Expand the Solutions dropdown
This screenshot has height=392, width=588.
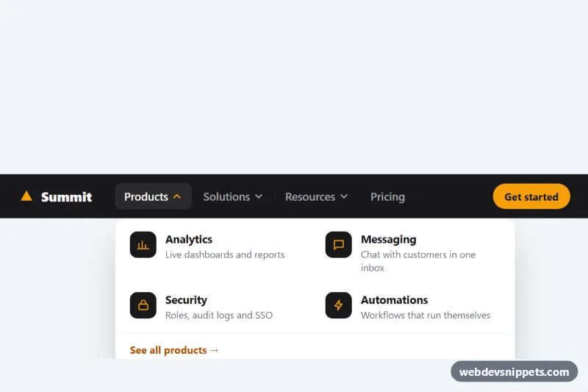[233, 196]
